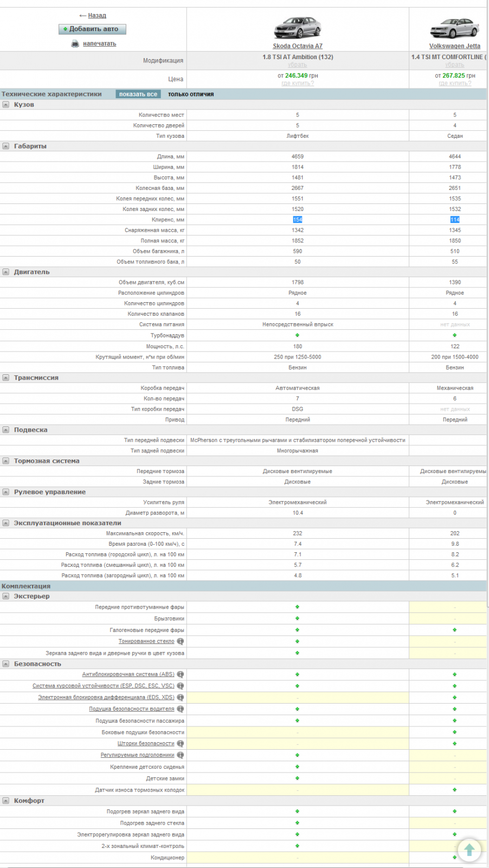Click где купить? under the Jetta price

[455, 84]
